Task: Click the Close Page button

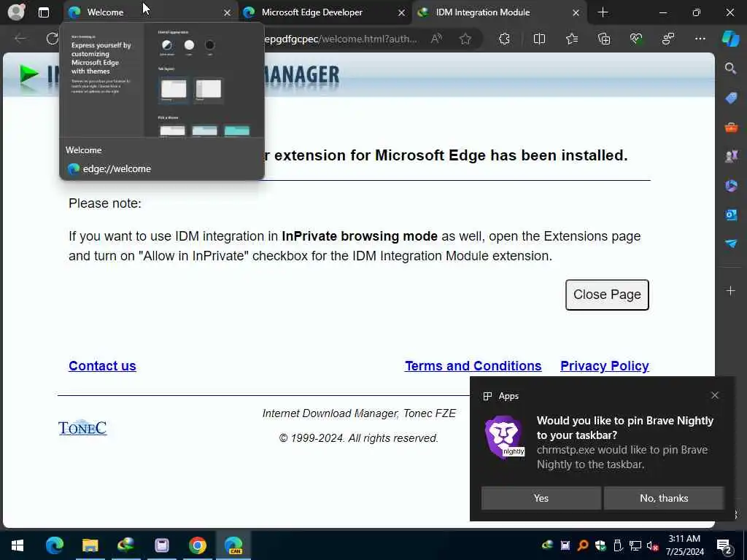Action: click(607, 295)
